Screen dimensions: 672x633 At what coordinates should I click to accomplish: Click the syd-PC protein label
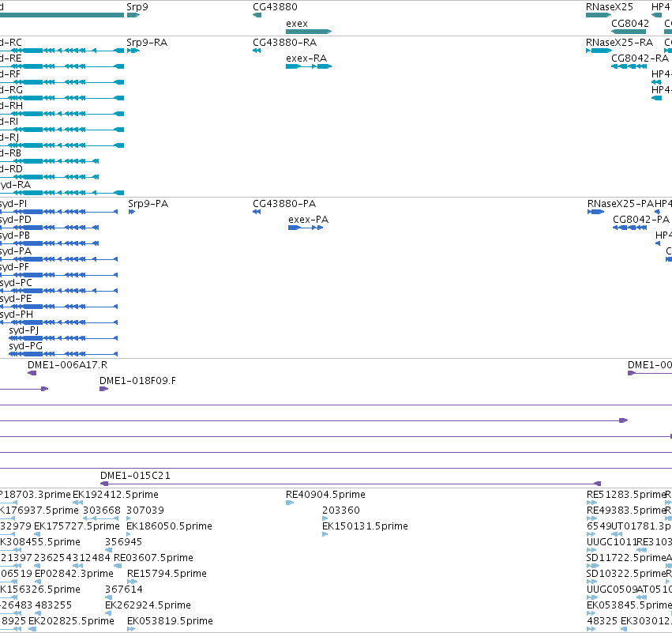pos(16,283)
